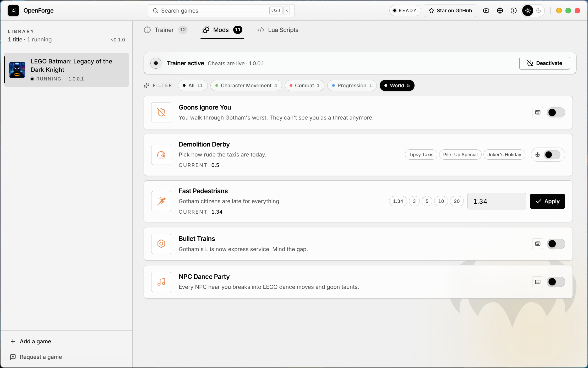The height and width of the screenshot is (368, 588).
Task: Click Add a game
Action: coord(31,341)
